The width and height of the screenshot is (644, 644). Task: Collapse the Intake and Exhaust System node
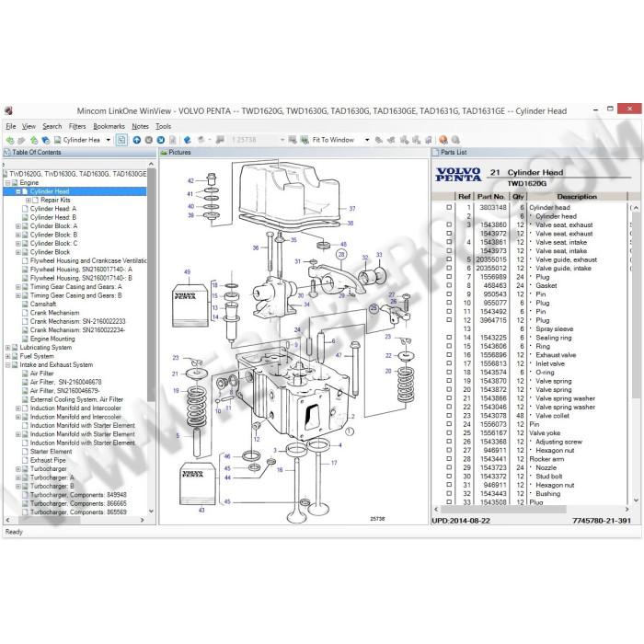coord(7,364)
